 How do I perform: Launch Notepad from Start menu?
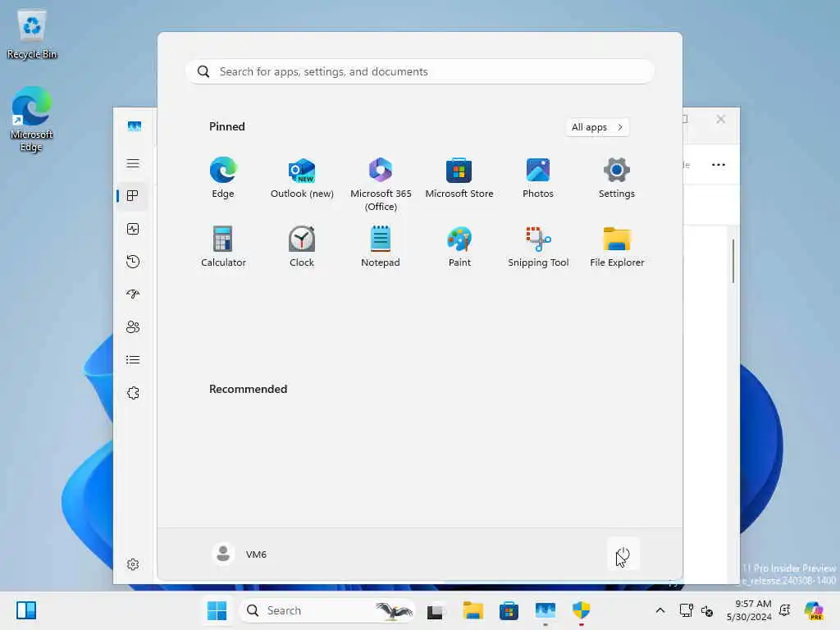[x=381, y=247]
